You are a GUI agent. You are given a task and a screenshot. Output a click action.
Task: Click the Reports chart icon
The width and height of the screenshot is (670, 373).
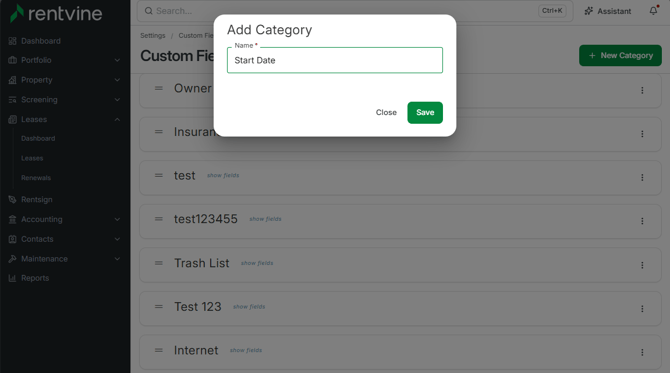point(12,278)
